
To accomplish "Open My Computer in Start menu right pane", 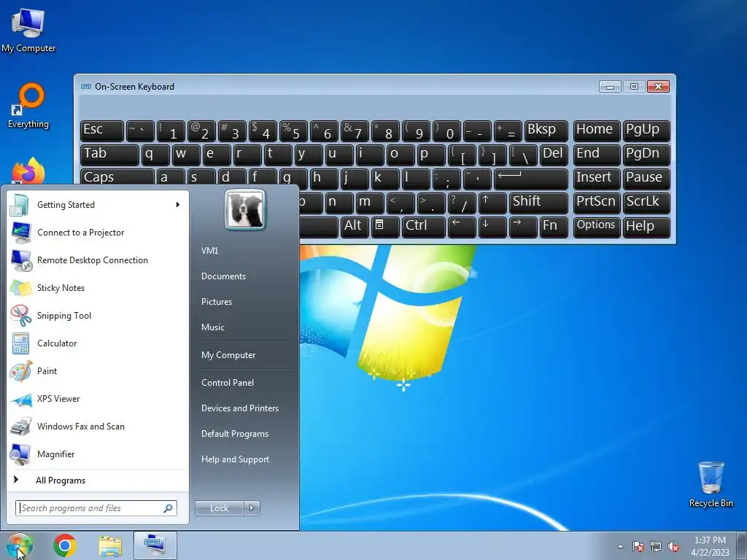I will pyautogui.click(x=228, y=355).
